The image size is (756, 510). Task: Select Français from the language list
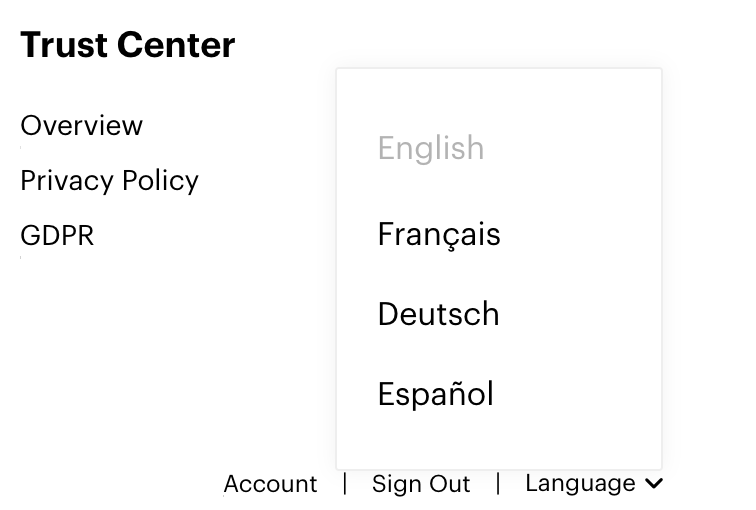[x=439, y=235]
